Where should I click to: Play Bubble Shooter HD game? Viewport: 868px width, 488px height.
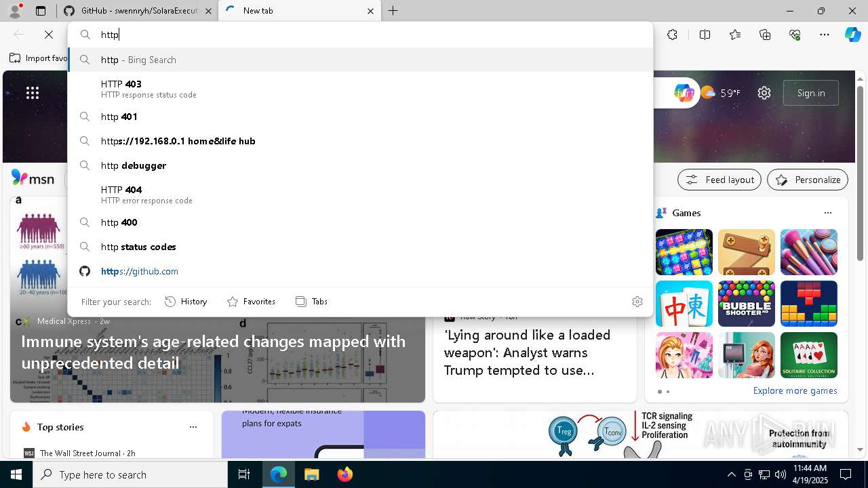747,304
